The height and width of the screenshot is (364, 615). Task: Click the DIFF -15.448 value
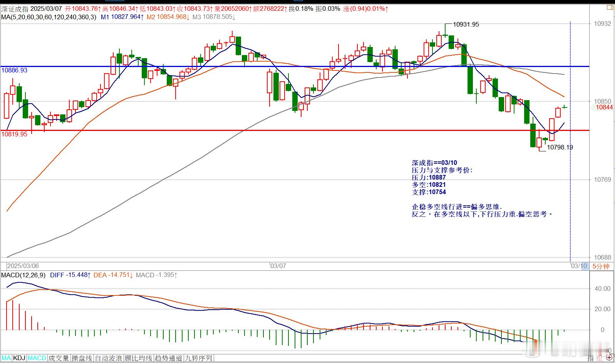click(70, 275)
